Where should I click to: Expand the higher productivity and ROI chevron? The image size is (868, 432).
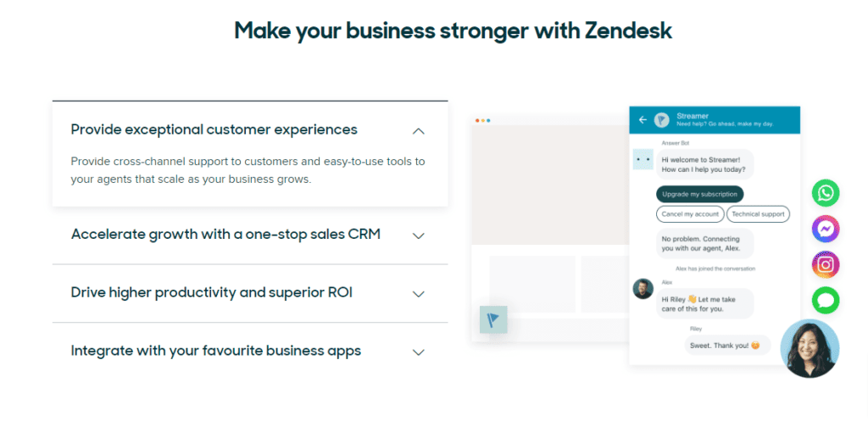[x=418, y=294]
